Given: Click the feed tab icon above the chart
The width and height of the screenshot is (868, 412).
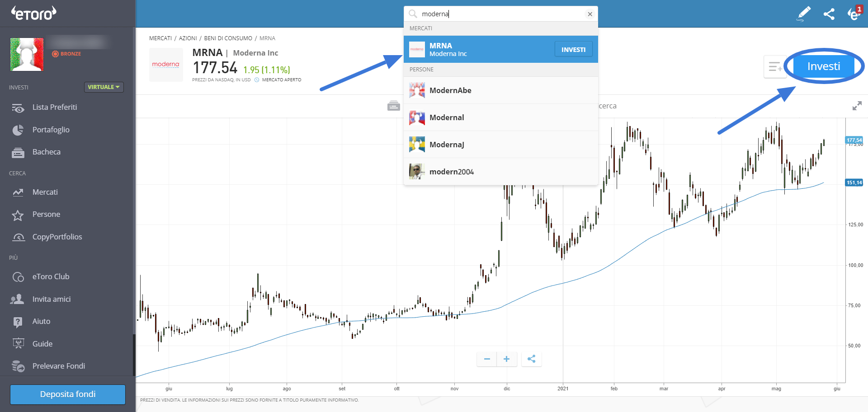Looking at the screenshot, I should point(394,106).
